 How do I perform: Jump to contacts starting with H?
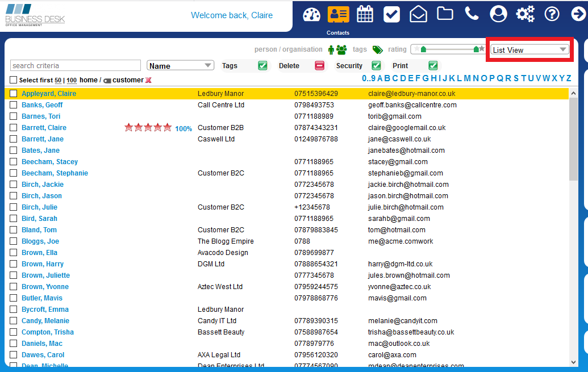click(434, 78)
